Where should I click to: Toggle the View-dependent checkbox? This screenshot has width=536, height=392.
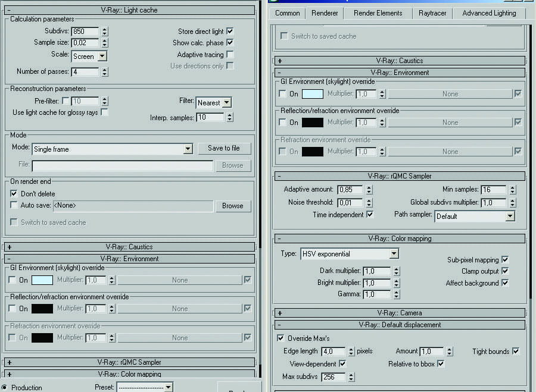coord(342,363)
